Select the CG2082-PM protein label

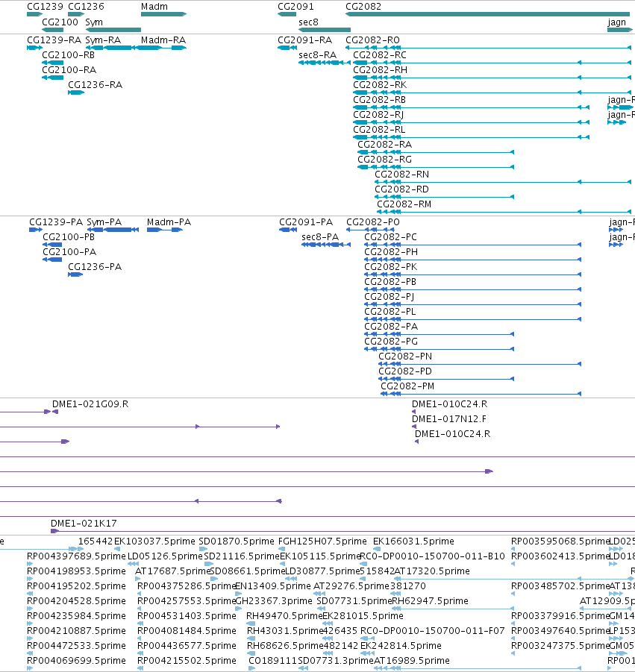tap(407, 386)
